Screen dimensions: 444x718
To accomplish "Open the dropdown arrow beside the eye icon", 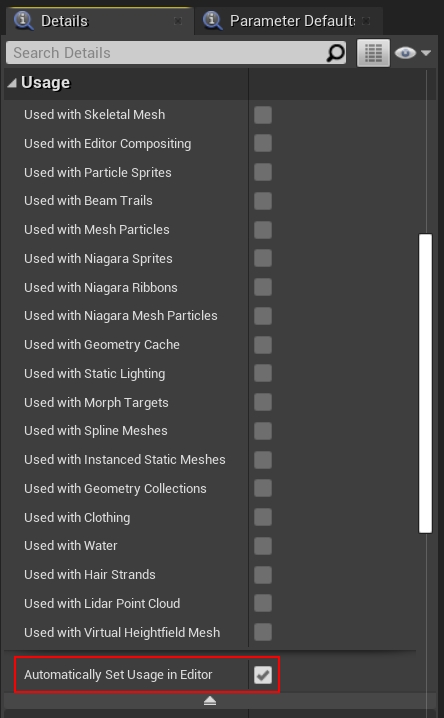I will pyautogui.click(x=426, y=53).
